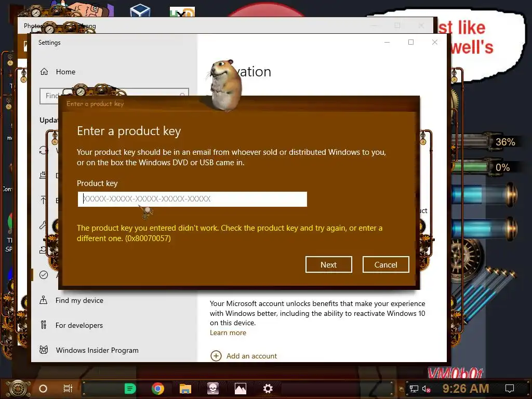532x399 pixels.
Task: Open Find my device settings page
Action: coord(79,300)
